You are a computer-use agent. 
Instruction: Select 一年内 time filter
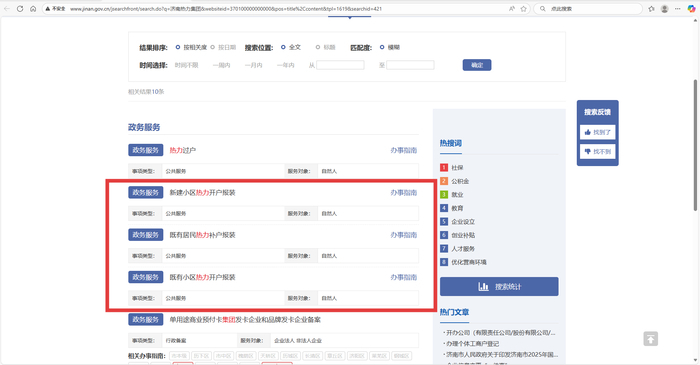click(x=286, y=65)
